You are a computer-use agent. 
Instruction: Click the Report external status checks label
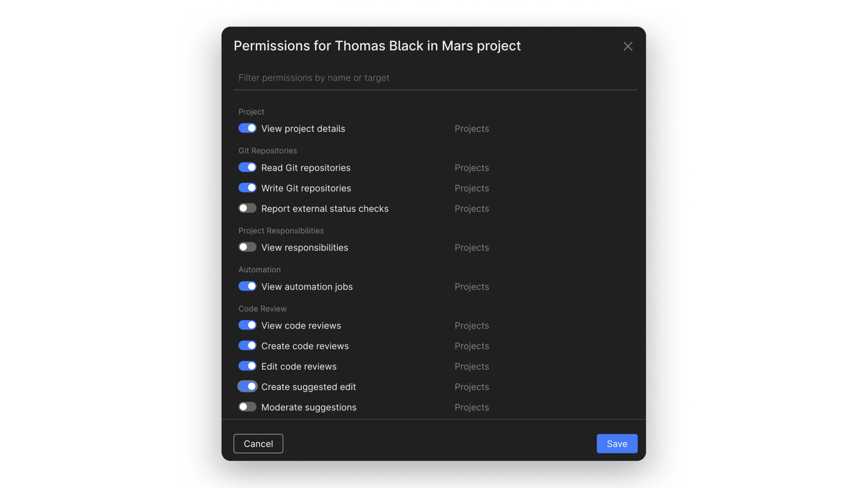tap(325, 209)
